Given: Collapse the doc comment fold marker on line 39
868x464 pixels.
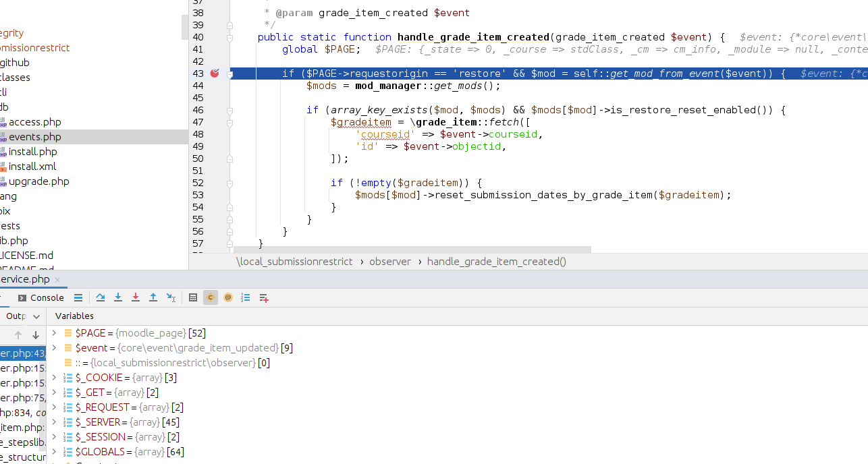Looking at the screenshot, I should click(230, 25).
